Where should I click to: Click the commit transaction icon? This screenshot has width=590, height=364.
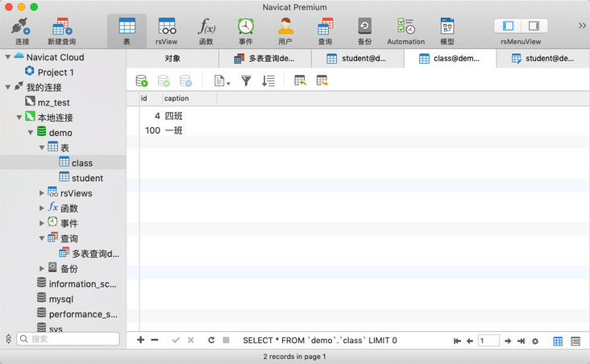pyautogui.click(x=164, y=81)
